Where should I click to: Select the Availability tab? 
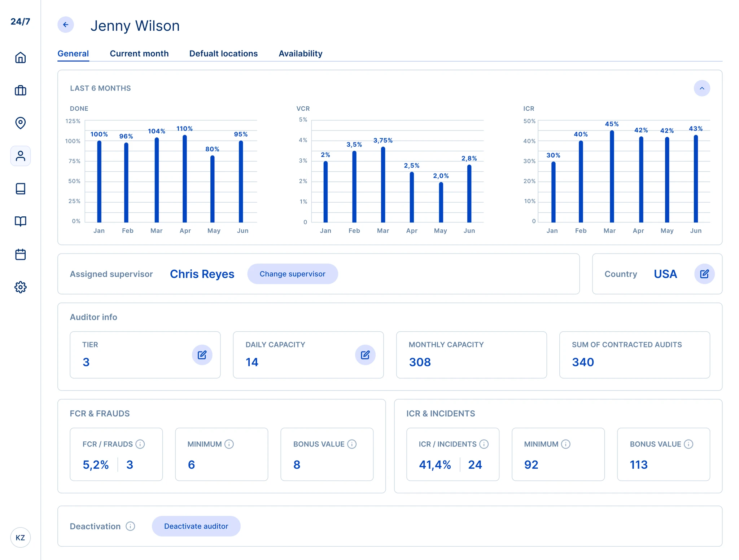coord(300,54)
